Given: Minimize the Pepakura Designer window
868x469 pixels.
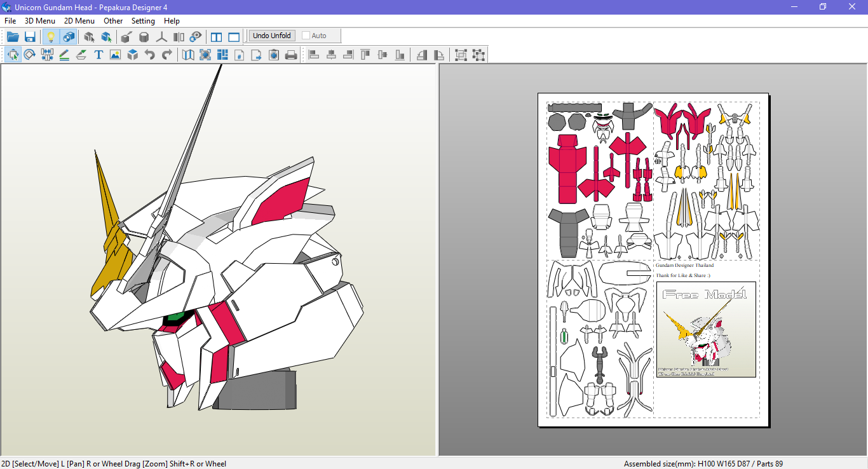Looking at the screenshot, I should coord(794,6).
